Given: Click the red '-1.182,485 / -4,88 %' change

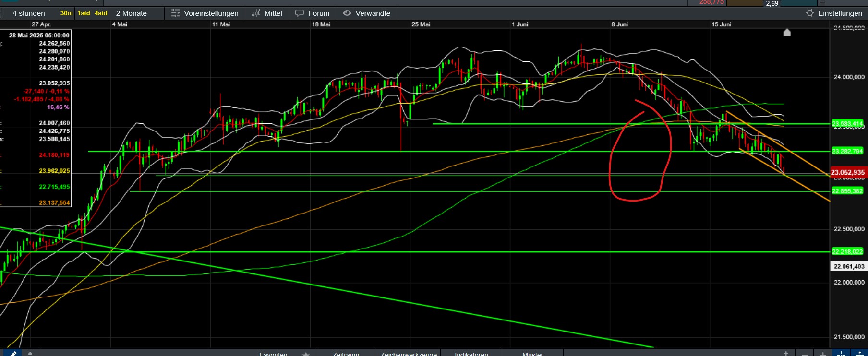Looking at the screenshot, I should tap(42, 99).
